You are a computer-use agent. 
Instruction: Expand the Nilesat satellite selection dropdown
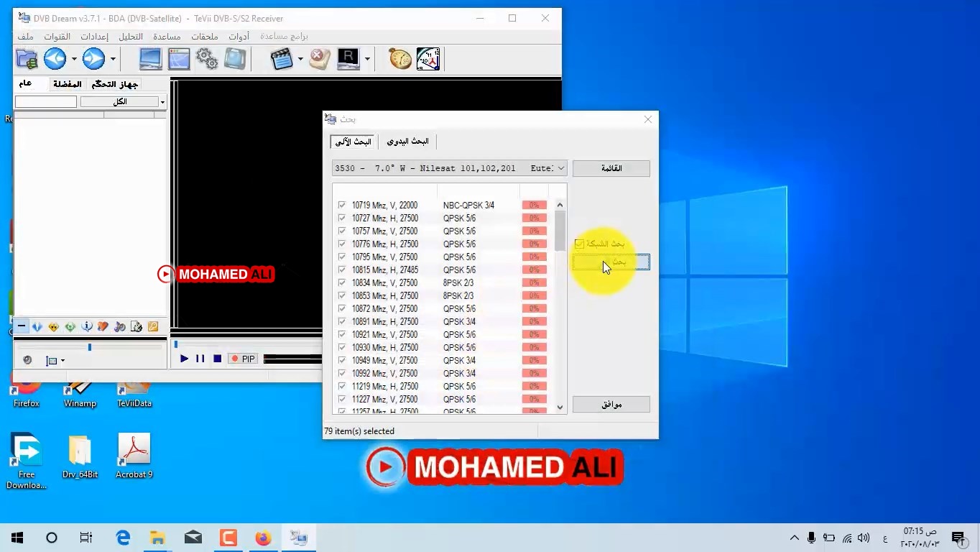(560, 168)
